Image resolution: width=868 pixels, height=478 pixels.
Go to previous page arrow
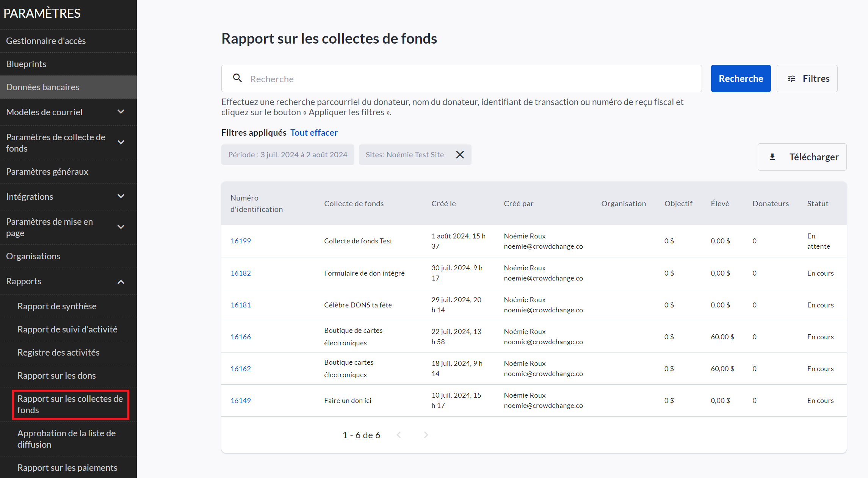pos(399,435)
